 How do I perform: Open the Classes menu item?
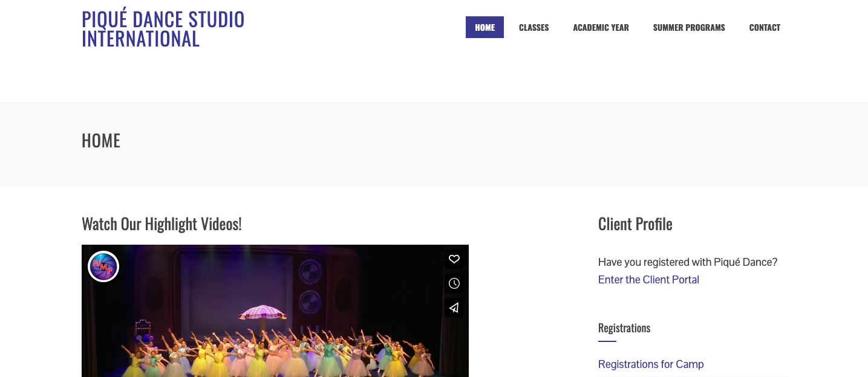pos(534,27)
